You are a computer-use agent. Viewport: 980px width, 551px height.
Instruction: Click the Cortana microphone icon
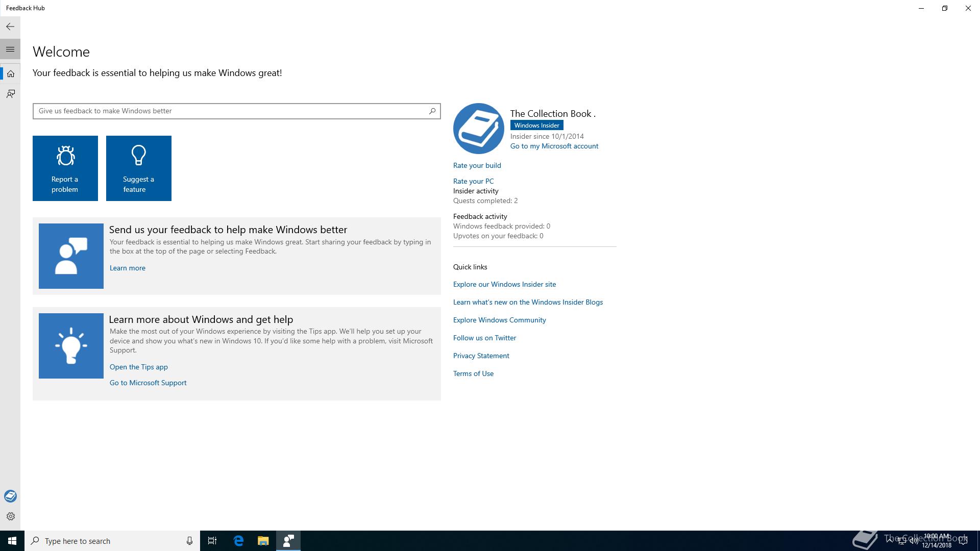point(189,541)
